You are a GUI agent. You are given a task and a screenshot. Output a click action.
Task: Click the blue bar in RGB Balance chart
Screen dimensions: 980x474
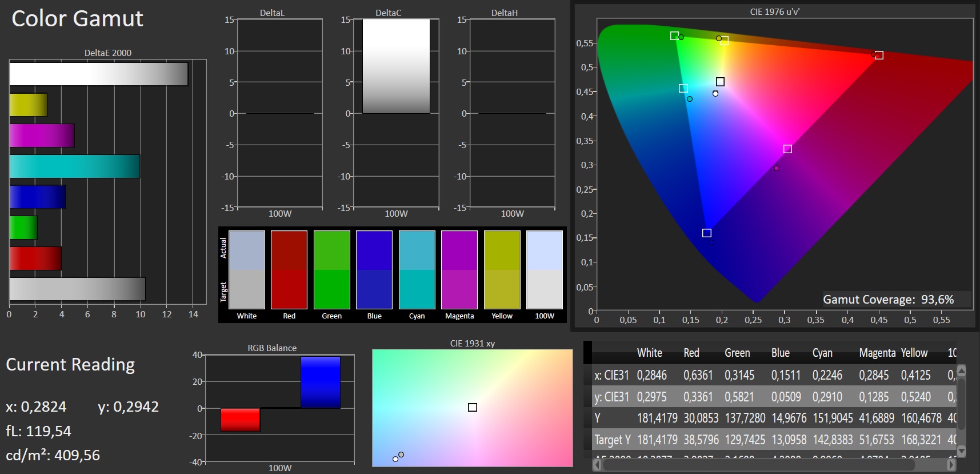coord(320,382)
